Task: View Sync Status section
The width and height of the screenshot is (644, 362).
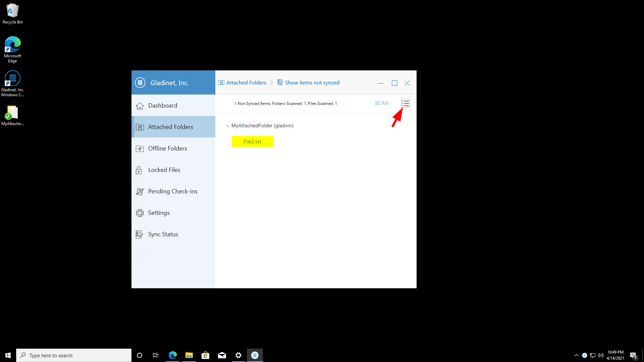Action: pyautogui.click(x=173, y=234)
